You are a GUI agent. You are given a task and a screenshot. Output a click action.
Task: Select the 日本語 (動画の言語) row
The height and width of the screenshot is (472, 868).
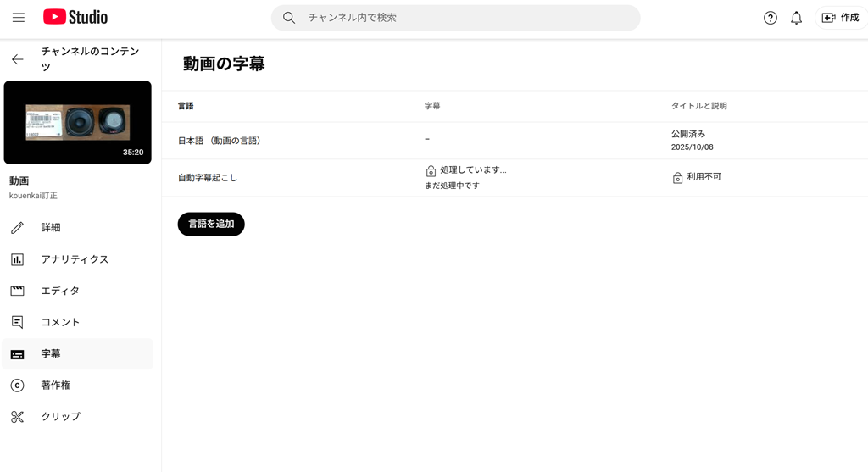pos(219,141)
